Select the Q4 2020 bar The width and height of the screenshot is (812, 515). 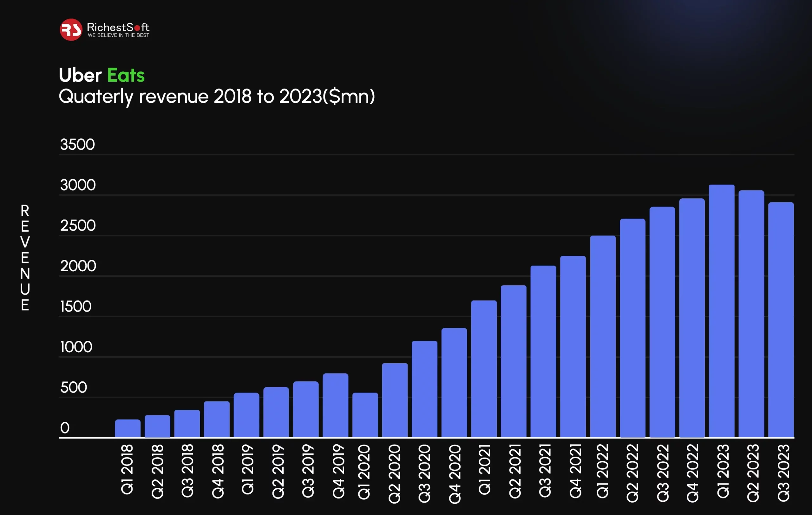454,382
